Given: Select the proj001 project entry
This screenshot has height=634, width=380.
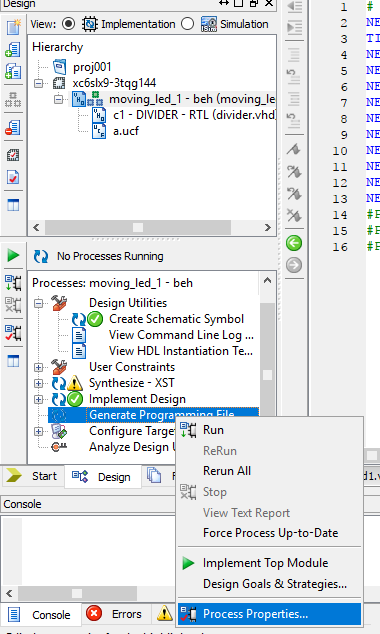Looking at the screenshot, I should pos(92,67).
